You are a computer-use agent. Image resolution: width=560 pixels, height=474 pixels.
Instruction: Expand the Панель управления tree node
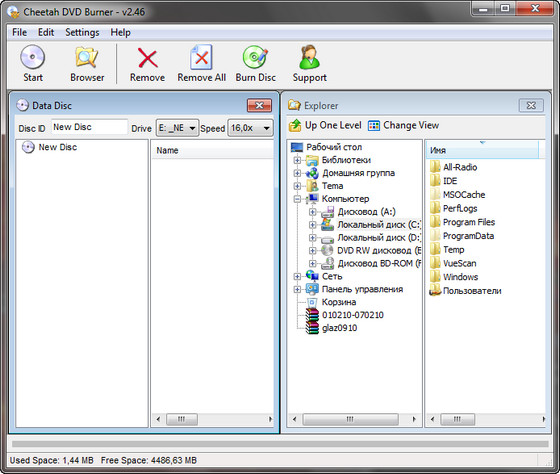297,289
